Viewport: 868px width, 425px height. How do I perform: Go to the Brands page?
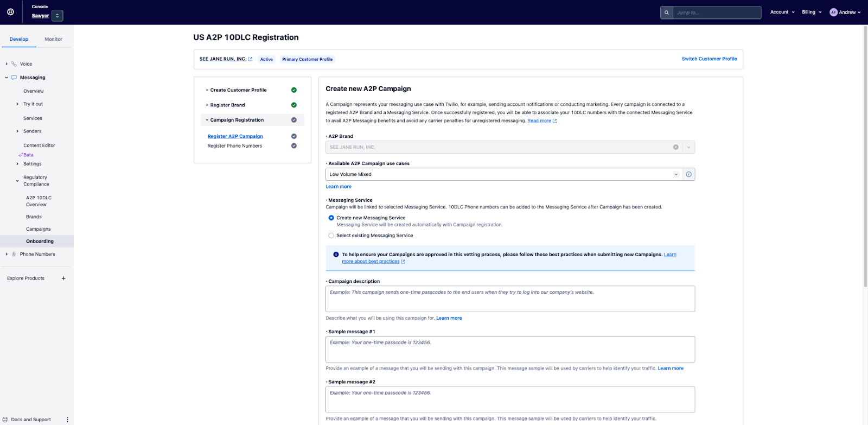34,217
